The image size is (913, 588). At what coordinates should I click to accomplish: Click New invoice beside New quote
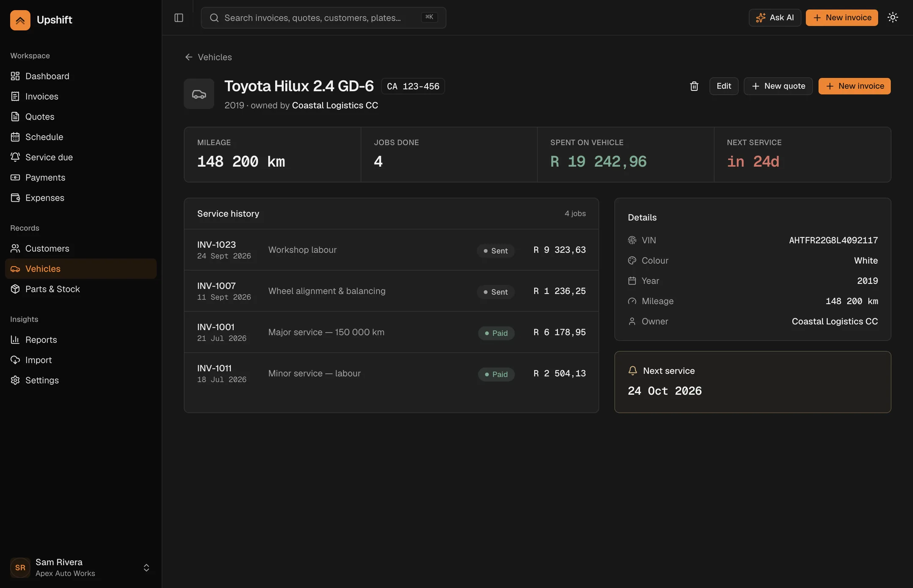click(x=854, y=86)
